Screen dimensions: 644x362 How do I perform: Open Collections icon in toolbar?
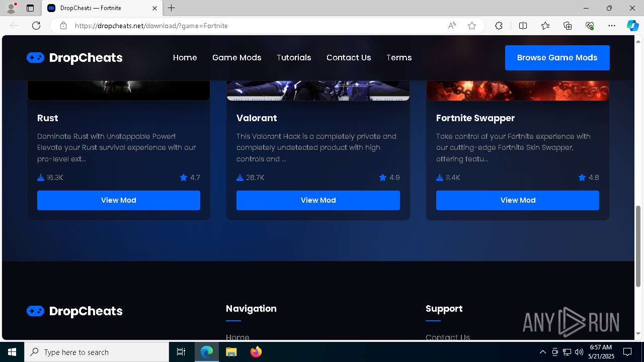point(568,26)
